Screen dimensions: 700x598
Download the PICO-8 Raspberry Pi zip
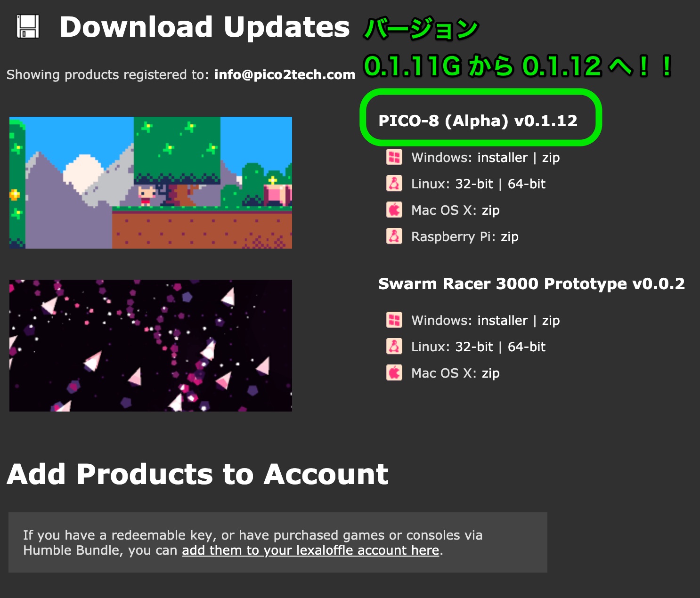pos(509,237)
